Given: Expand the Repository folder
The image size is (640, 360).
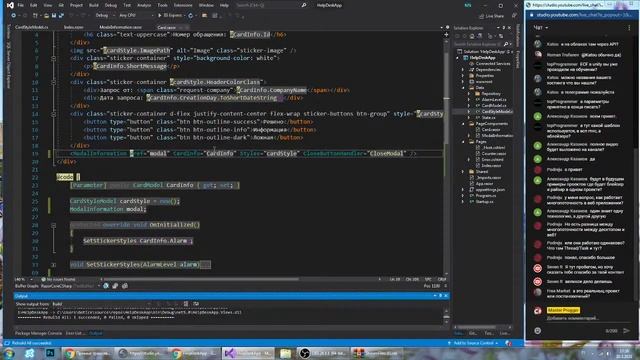Looking at the screenshot, I should click(x=469, y=94).
